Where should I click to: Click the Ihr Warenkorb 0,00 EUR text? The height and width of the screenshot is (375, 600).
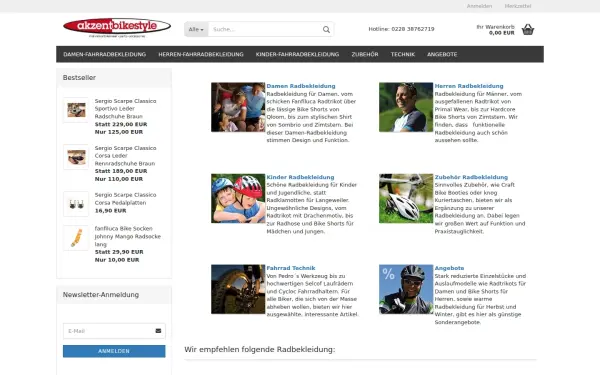click(496, 30)
